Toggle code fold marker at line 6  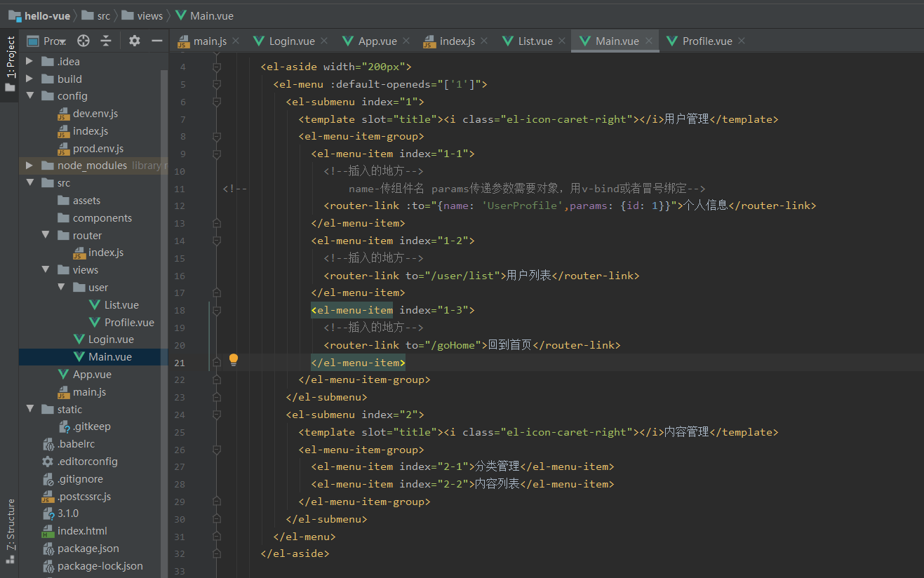[x=217, y=102]
